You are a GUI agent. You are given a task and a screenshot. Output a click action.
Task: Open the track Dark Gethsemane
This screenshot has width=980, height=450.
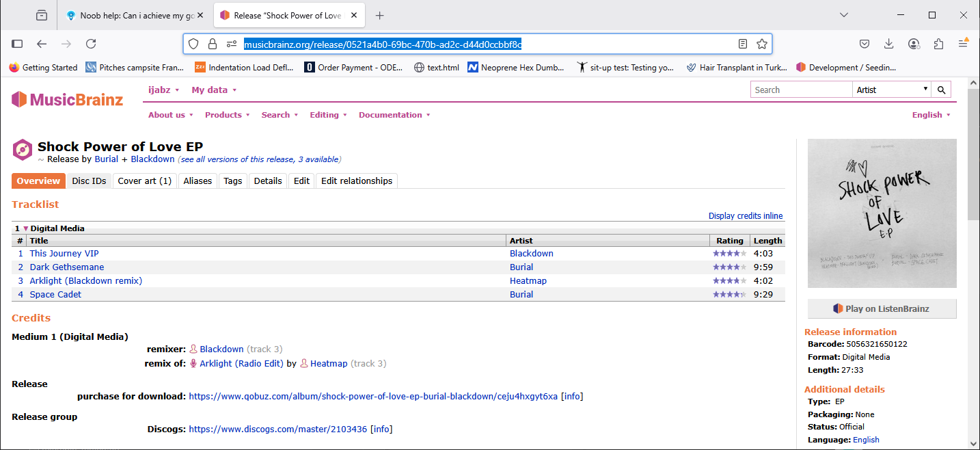click(x=67, y=267)
